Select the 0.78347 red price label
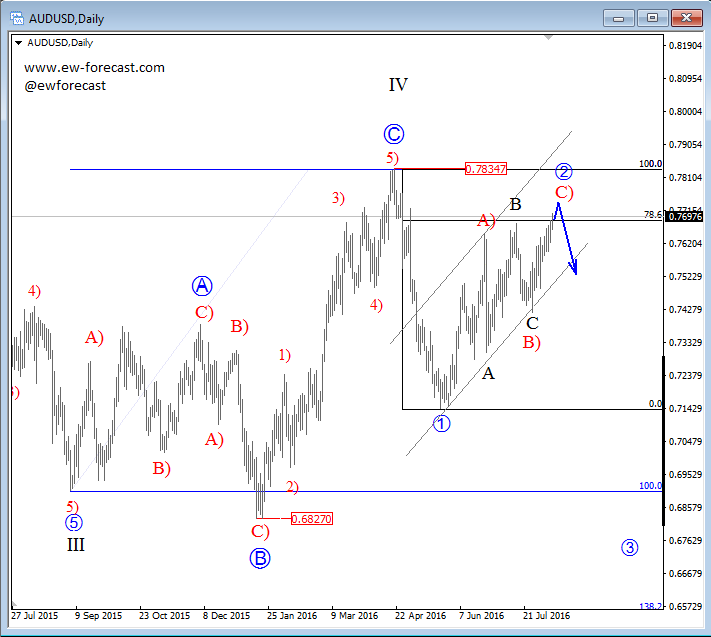 click(x=486, y=169)
